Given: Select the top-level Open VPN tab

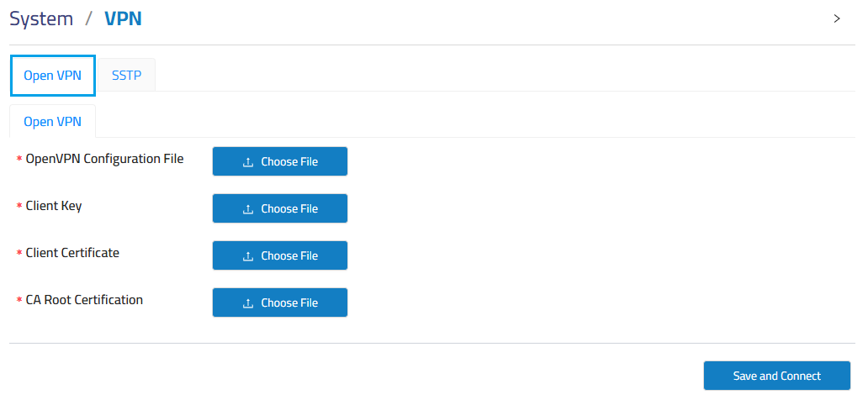Looking at the screenshot, I should (52, 76).
